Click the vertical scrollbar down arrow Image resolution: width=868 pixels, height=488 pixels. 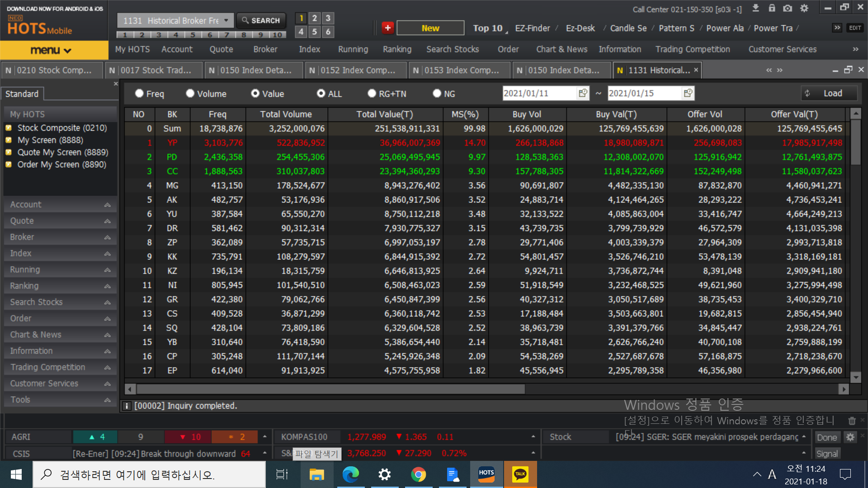click(x=855, y=376)
